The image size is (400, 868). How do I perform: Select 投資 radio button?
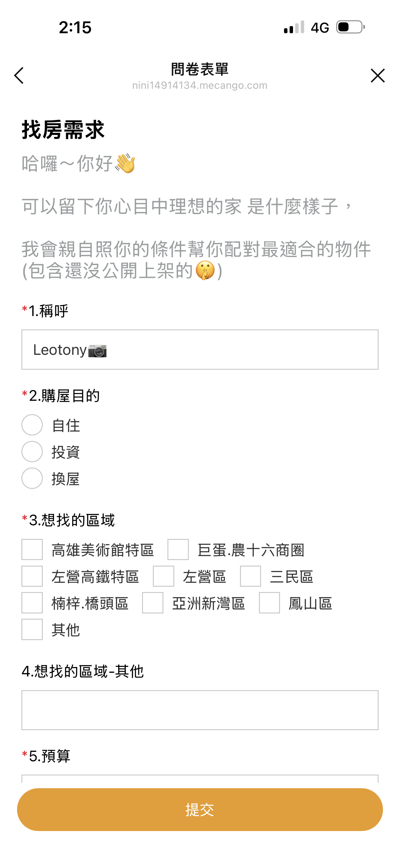pyautogui.click(x=32, y=451)
